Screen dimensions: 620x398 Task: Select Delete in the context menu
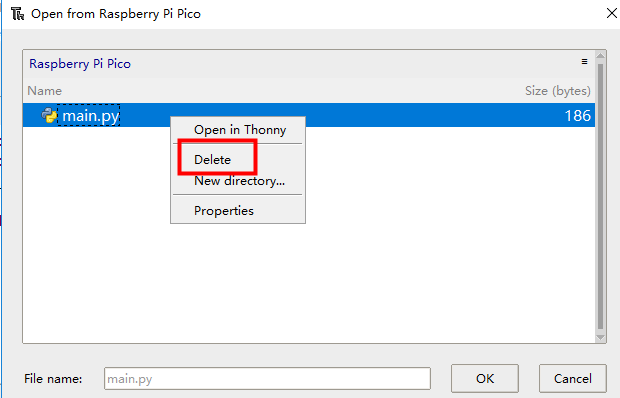[x=212, y=160]
